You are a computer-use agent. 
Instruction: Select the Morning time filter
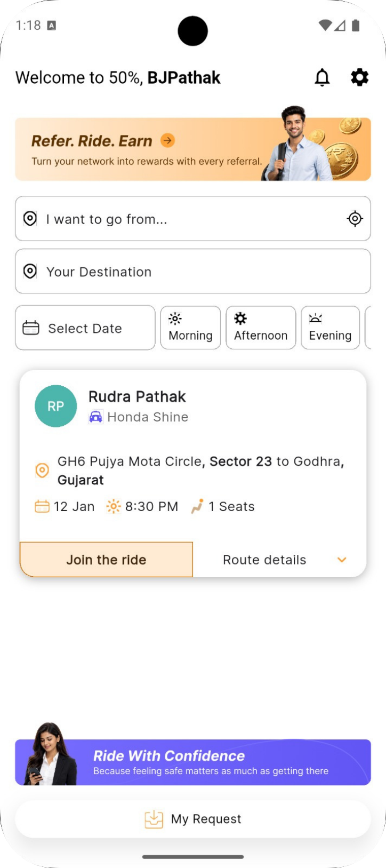[190, 328]
